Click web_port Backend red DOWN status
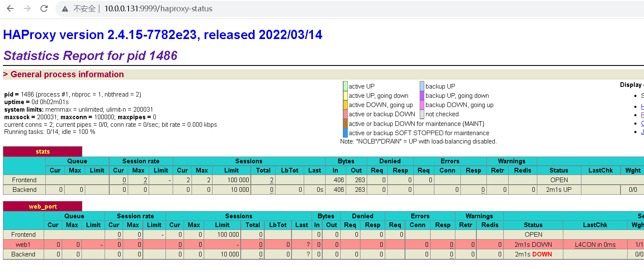 pos(542,254)
